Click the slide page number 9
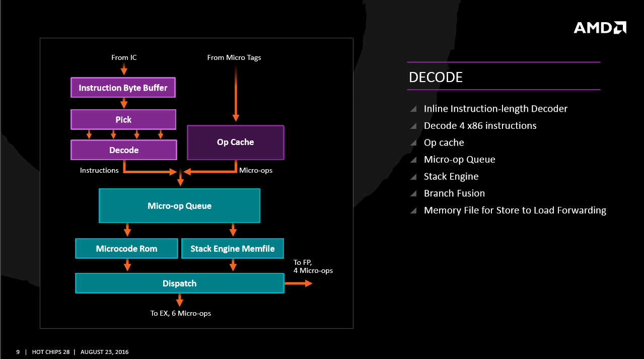The image size is (644, 359). [x=18, y=352]
